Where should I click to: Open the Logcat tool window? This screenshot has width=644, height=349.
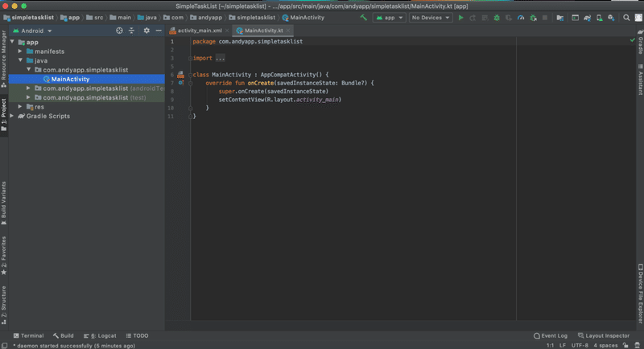pos(100,335)
